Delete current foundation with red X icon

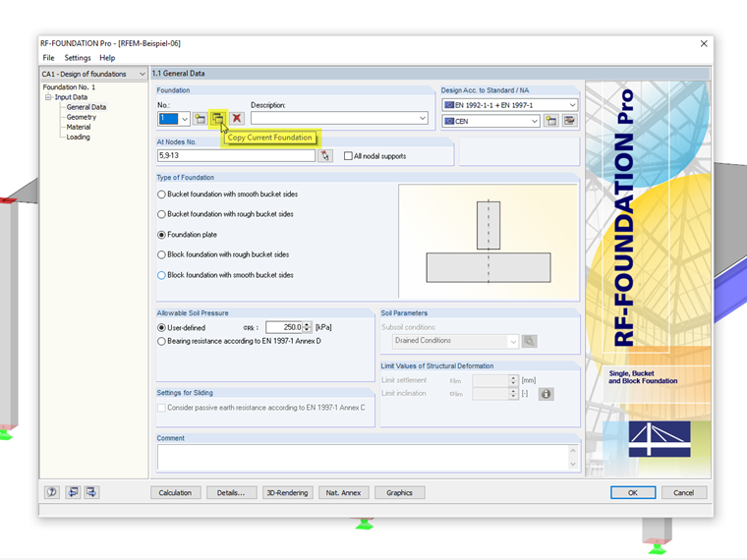coord(236,118)
